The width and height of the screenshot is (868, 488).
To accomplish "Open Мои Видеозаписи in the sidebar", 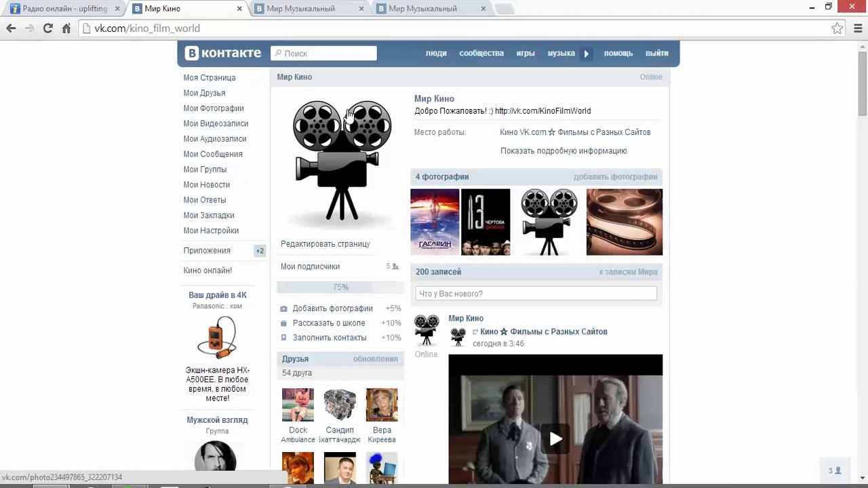I will point(216,123).
